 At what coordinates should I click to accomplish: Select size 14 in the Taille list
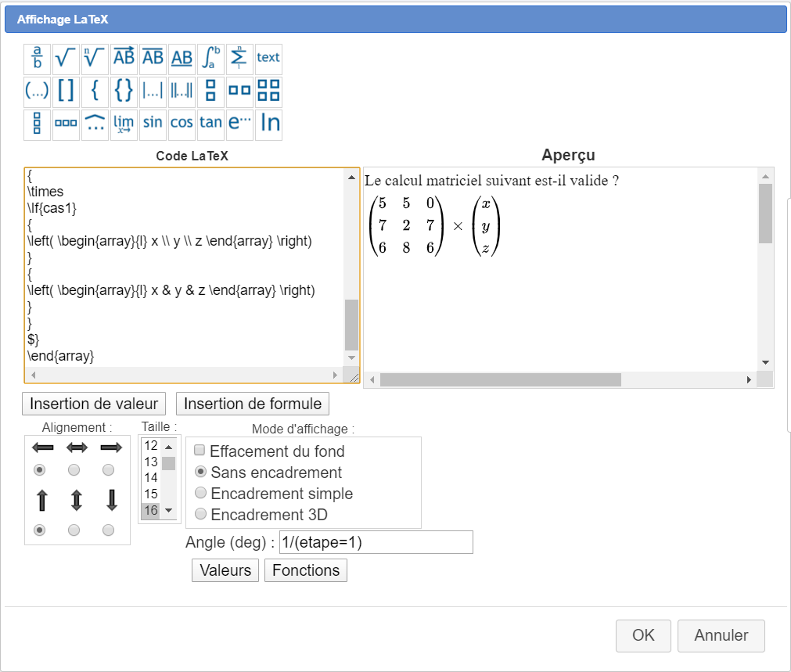coord(151,477)
